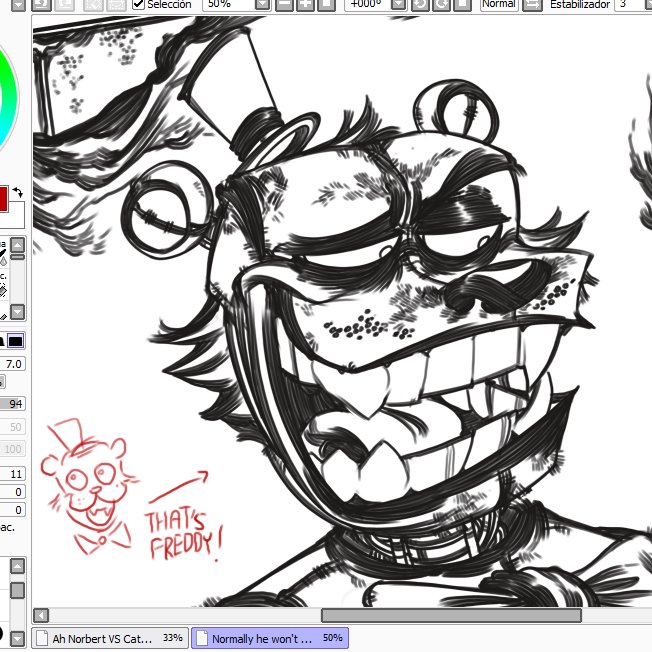Click the Estabilizador value field
Image resolution: width=652 pixels, height=652 pixels.
(633, 5)
